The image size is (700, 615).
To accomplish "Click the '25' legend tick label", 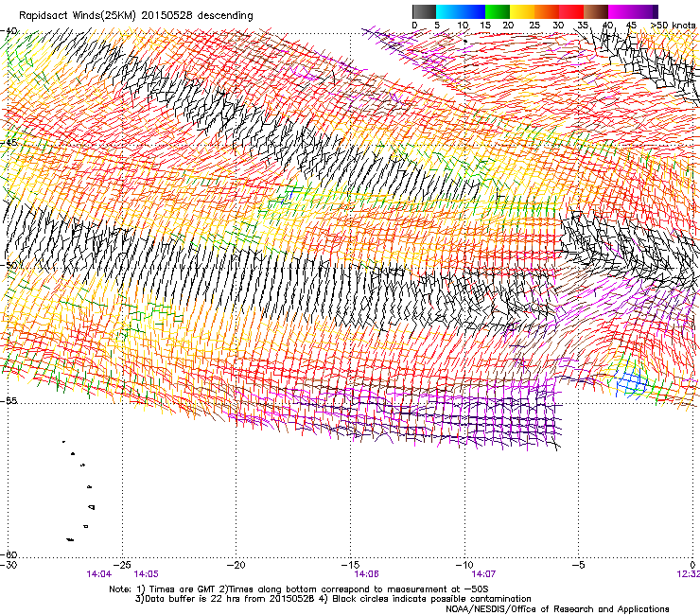I will (x=534, y=25).
